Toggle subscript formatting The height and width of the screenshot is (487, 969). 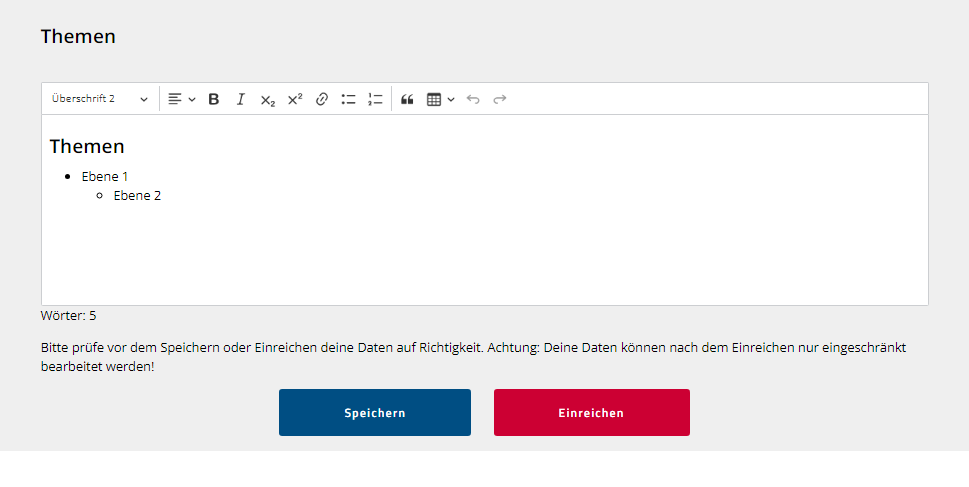pos(268,99)
